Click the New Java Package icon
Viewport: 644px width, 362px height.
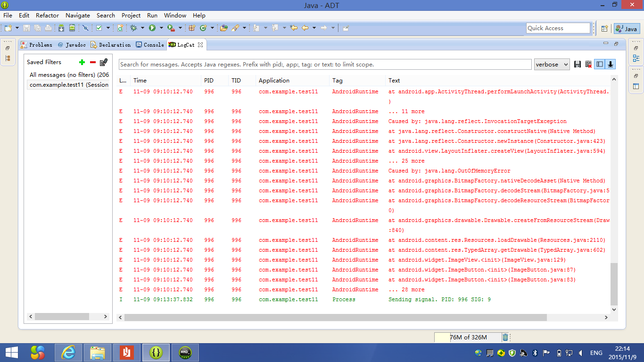tap(192, 28)
